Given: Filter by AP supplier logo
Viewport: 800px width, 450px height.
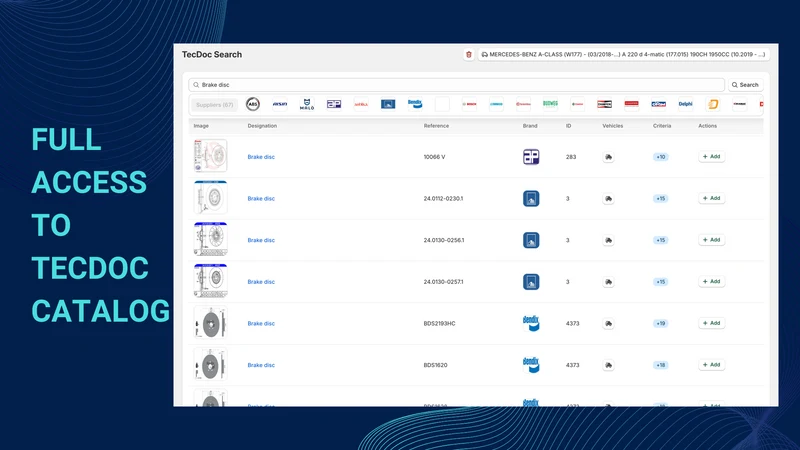Looking at the screenshot, I should (x=334, y=104).
